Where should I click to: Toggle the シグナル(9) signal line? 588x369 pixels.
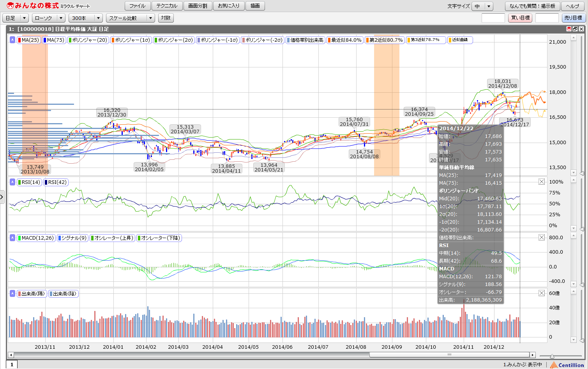click(x=72, y=238)
